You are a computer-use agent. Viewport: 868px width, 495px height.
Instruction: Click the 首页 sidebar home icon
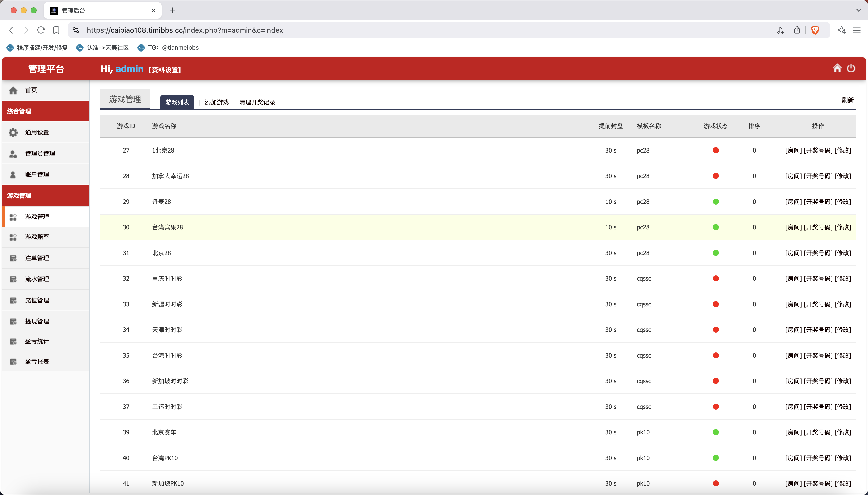(x=13, y=90)
